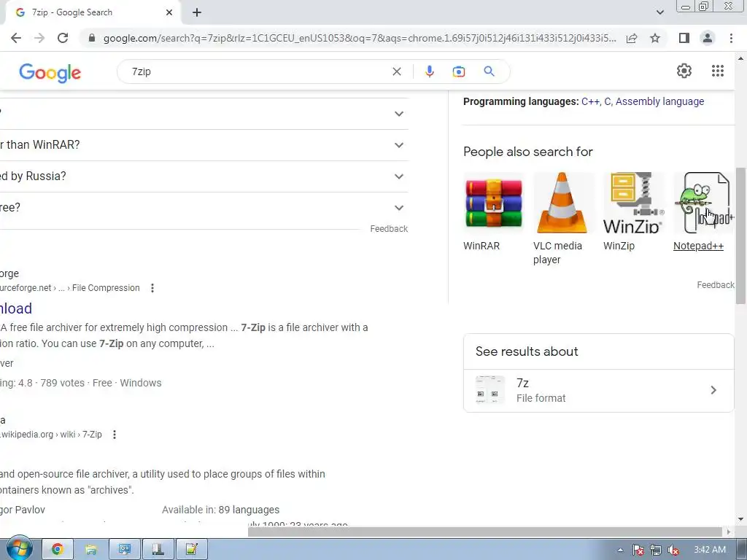Open the Windows Start menu

19,549
